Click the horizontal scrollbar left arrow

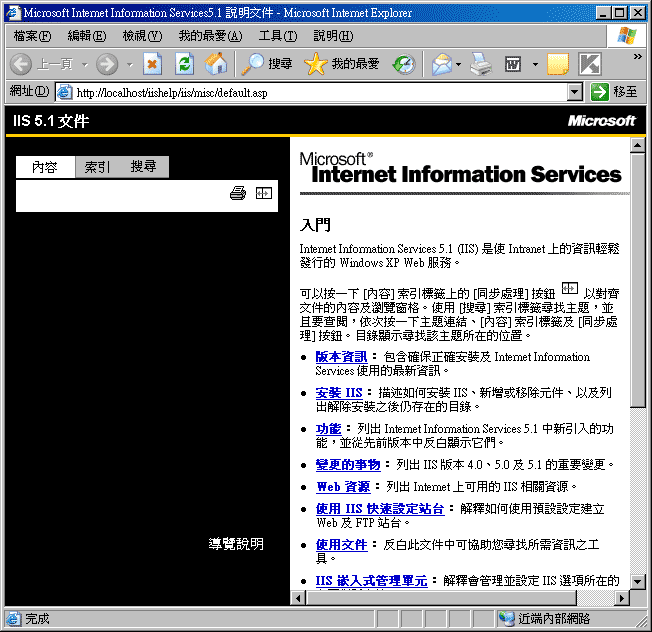click(x=298, y=598)
